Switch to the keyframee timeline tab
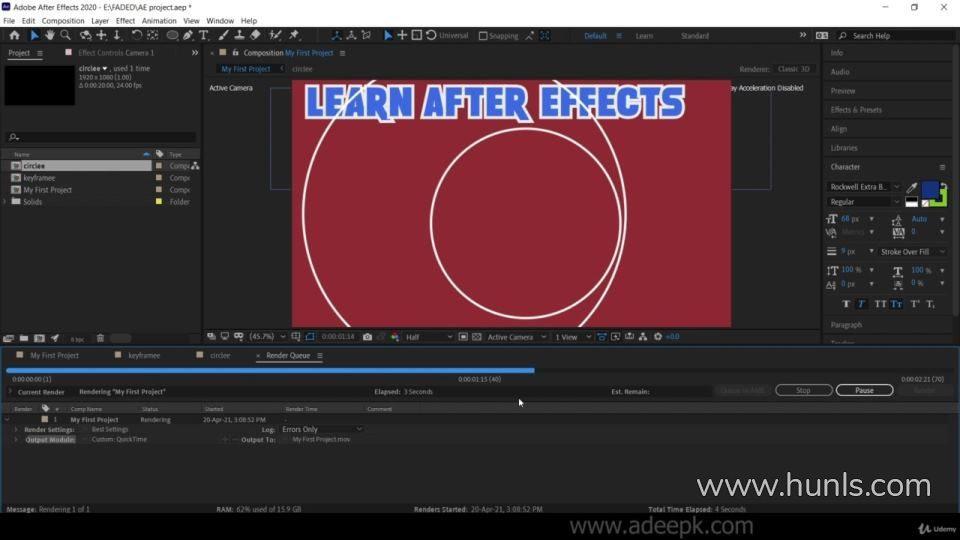 click(144, 355)
